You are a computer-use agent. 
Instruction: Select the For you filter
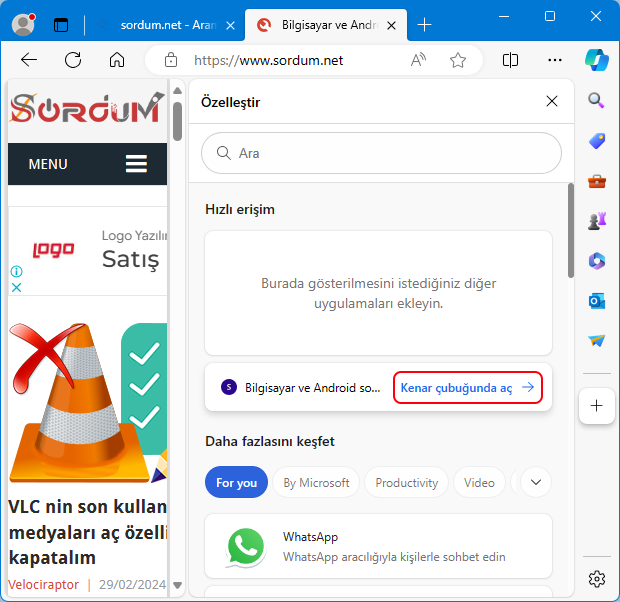tap(236, 483)
